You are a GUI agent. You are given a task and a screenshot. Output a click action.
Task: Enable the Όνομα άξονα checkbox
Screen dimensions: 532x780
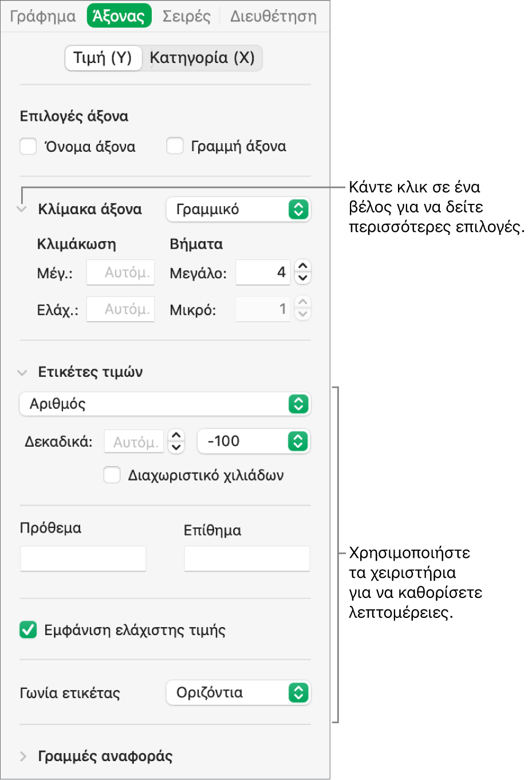[28, 146]
